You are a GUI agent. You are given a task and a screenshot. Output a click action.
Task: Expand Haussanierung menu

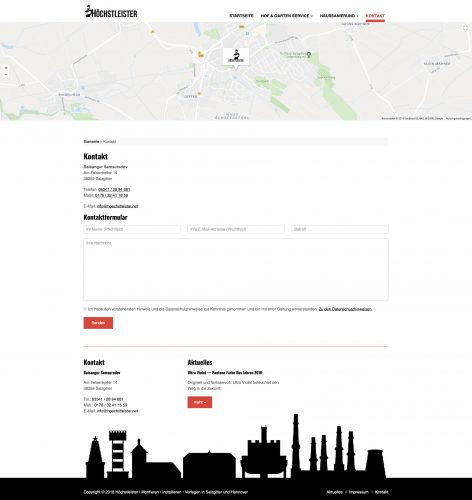(x=339, y=16)
